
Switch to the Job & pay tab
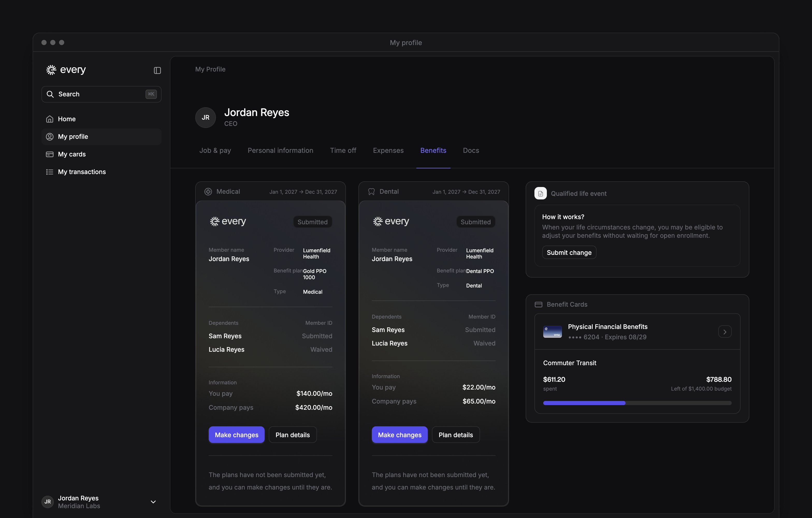(x=215, y=150)
